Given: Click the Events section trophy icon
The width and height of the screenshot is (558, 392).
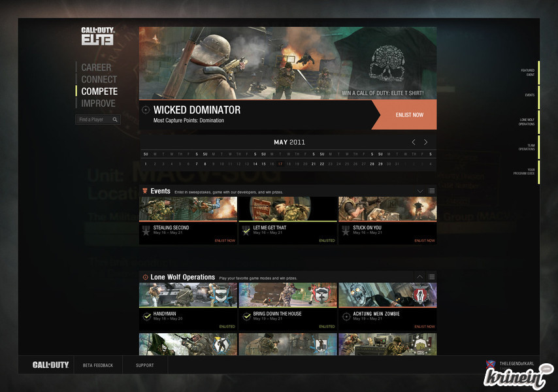Looking at the screenshot, I should 145,191.
